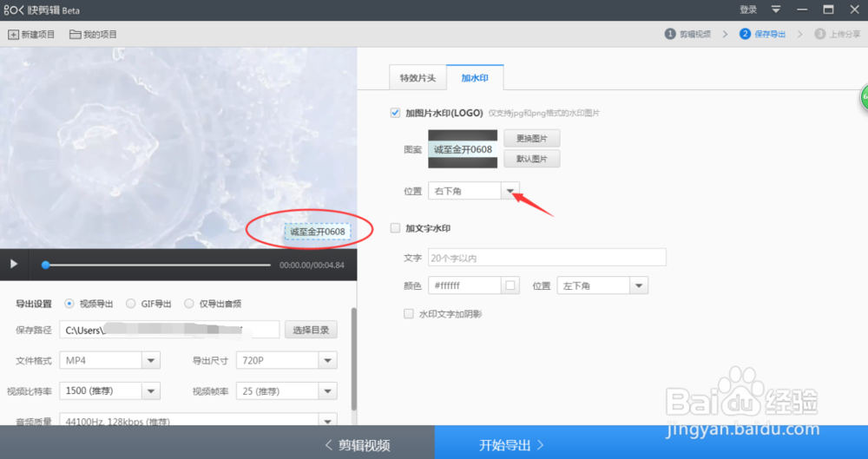Click 选择目录 button
Viewport: 868px width, 459px height.
311,330
